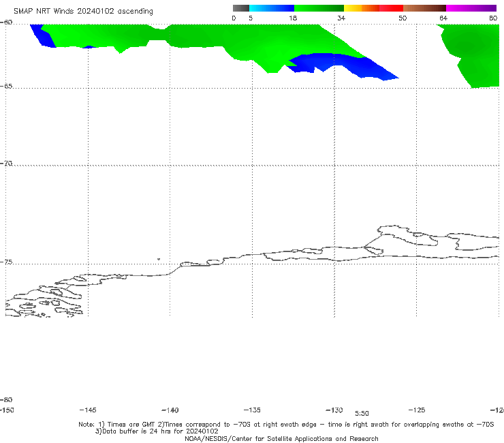Screen dimensions: 504x443
Task: Click the "34" color scale label
Action: 341,18
